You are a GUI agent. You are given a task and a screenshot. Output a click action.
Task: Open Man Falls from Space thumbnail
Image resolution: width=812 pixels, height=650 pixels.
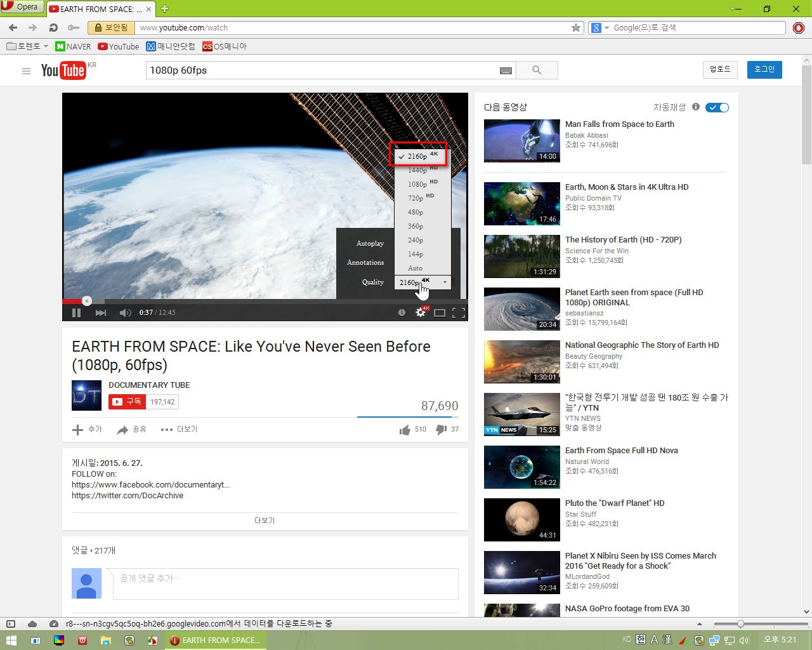pyautogui.click(x=522, y=141)
